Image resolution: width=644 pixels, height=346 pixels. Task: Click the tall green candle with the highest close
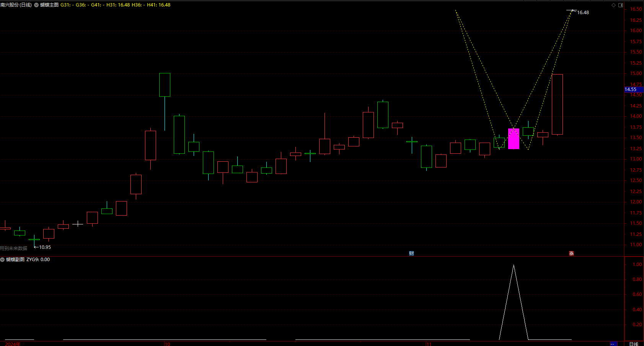[165, 85]
